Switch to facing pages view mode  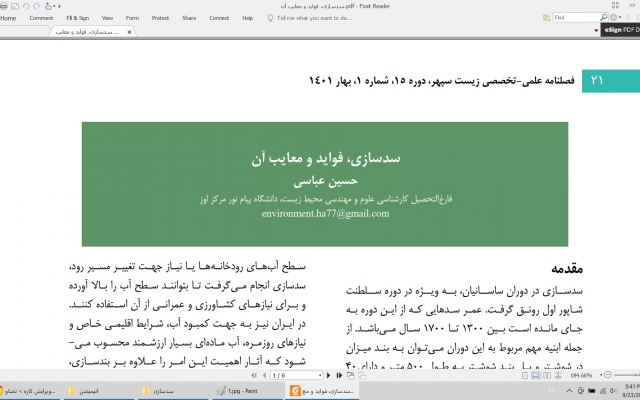tap(547, 376)
